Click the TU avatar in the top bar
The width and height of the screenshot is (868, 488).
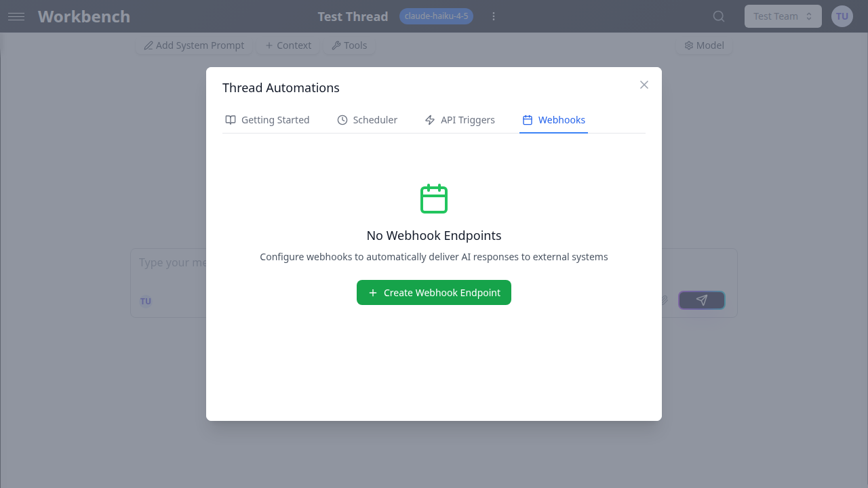pos(842,16)
